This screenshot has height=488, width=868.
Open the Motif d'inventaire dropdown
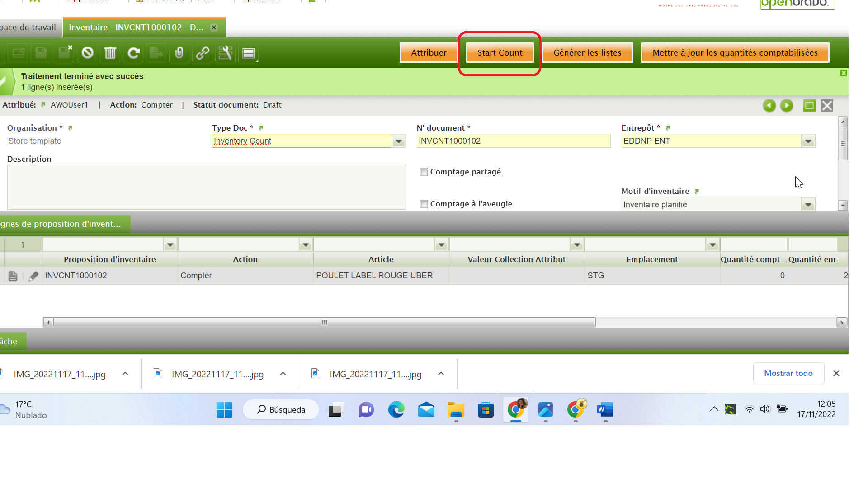point(808,205)
